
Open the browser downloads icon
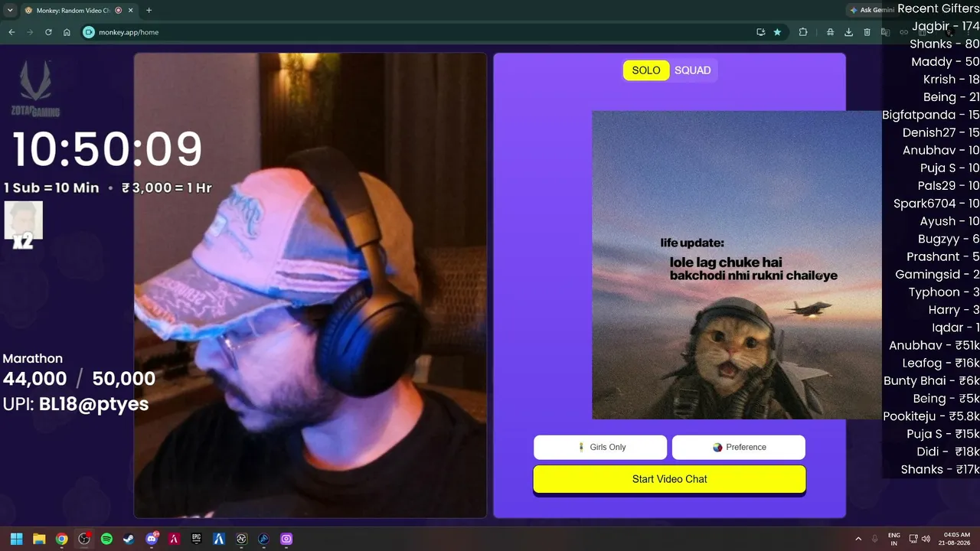tap(849, 32)
